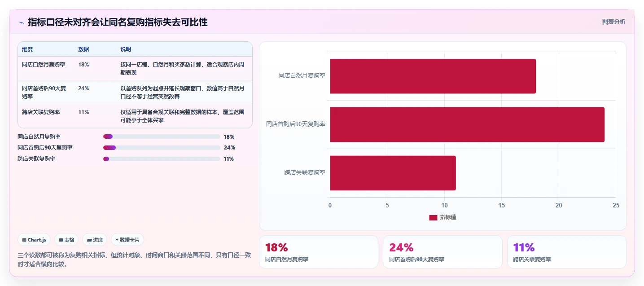Click the 同店首购后90天复购率 progress label
Viewport: 644px width, 286px height.
[45, 148]
